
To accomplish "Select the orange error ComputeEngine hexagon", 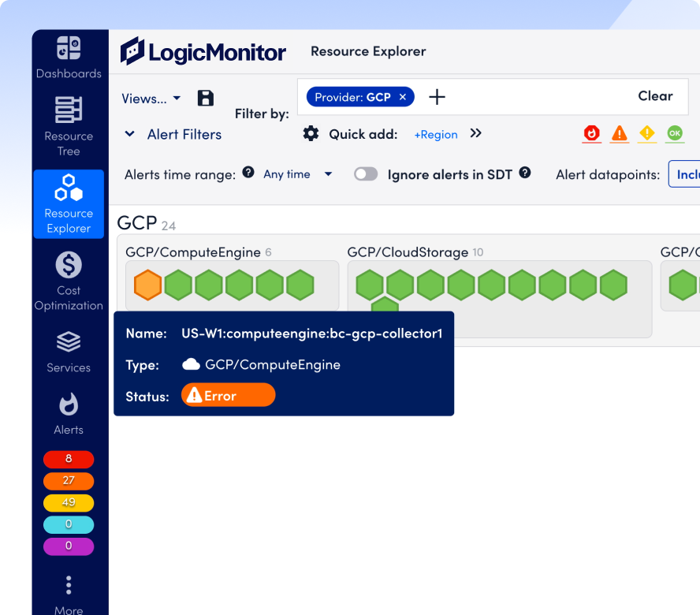I will [x=147, y=285].
